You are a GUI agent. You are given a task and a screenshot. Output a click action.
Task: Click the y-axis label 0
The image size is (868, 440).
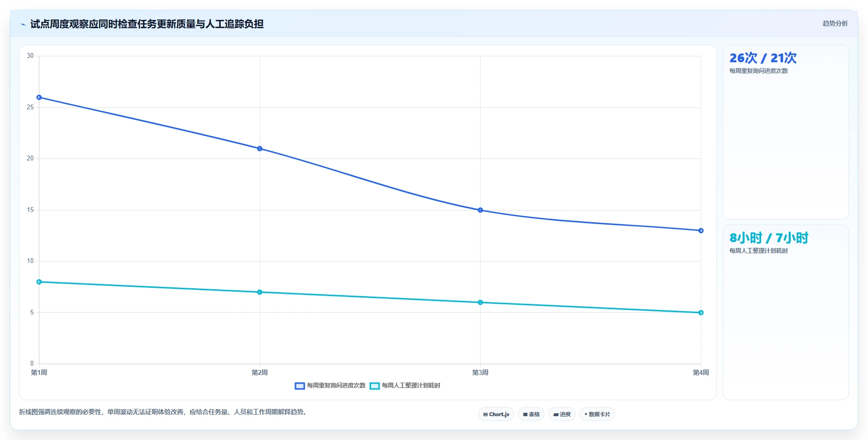pyautogui.click(x=32, y=364)
